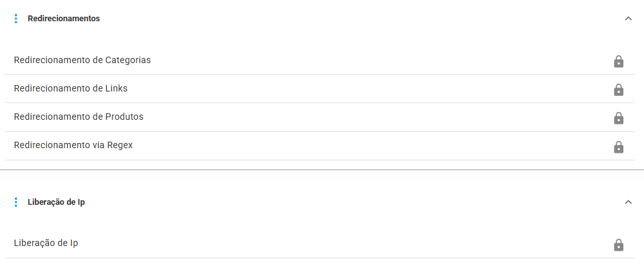This screenshot has width=644, height=266.
Task: Go to Redirecionamento via Regex
Action: (73, 145)
